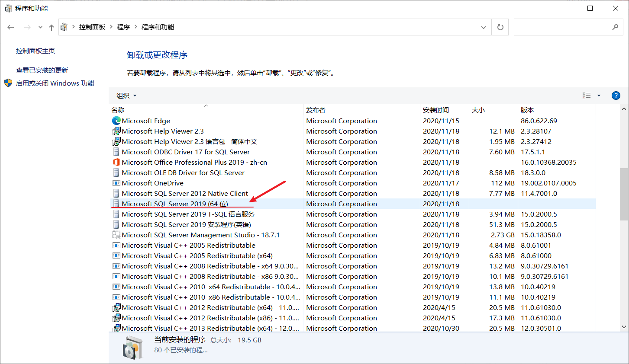The height and width of the screenshot is (364, 629).
Task: Click the search magnifier icon
Action: (615, 27)
